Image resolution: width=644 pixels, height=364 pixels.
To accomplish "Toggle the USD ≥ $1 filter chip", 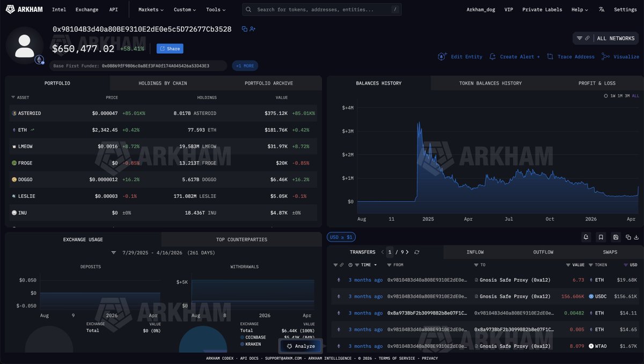I will [x=341, y=237].
